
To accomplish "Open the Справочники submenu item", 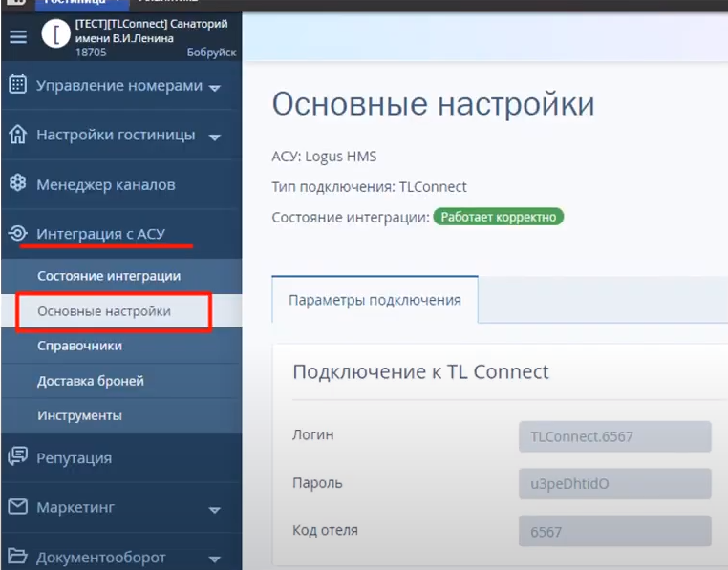I will pos(79,346).
